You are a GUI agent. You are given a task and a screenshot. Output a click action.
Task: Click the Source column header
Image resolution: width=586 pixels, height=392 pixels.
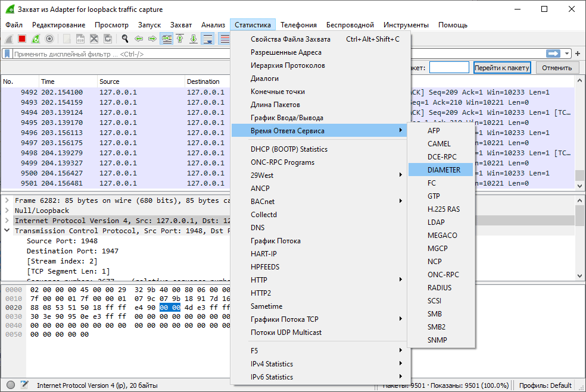(141, 81)
